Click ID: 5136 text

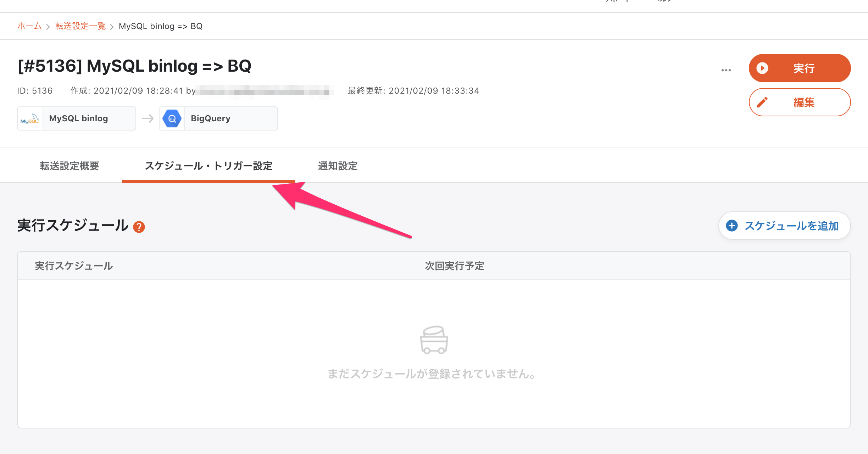[x=35, y=91]
